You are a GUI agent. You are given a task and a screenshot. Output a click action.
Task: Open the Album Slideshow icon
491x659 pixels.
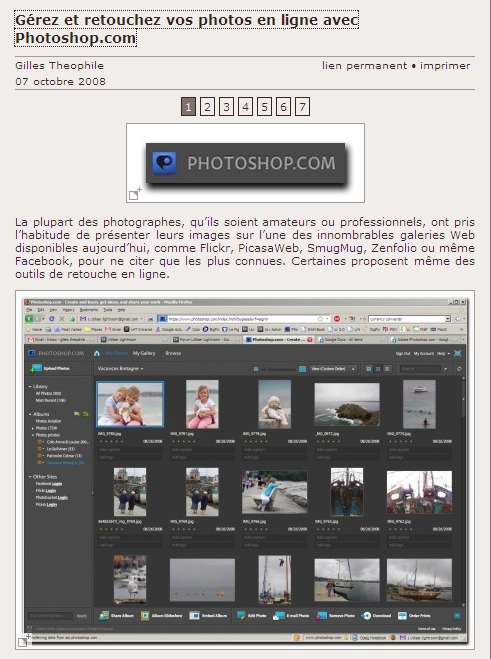(x=145, y=616)
